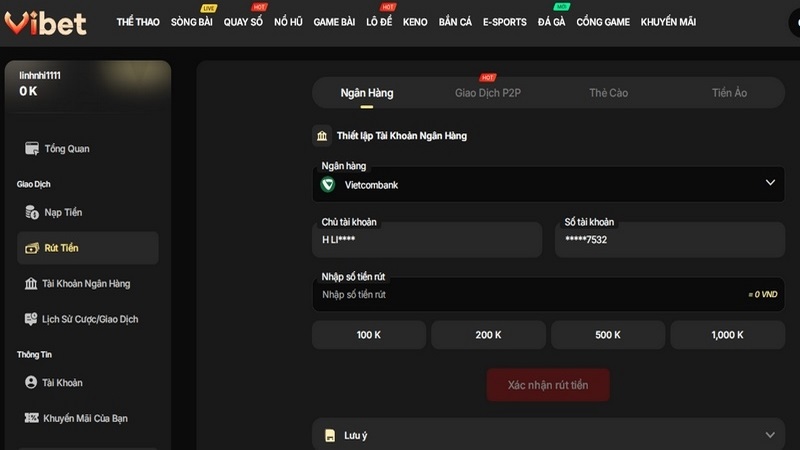Screen dimensions: 800x450
Task: Switch to the Giao Dịch P2P tab
Action: 488,93
